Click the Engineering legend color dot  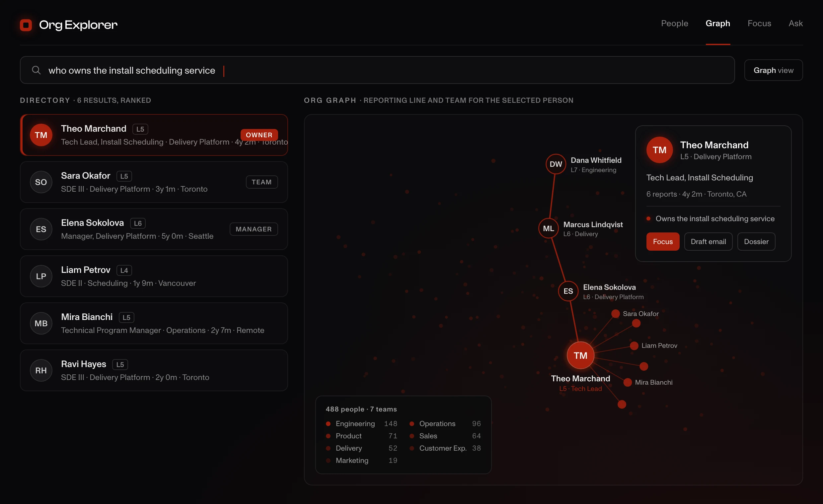(x=328, y=423)
